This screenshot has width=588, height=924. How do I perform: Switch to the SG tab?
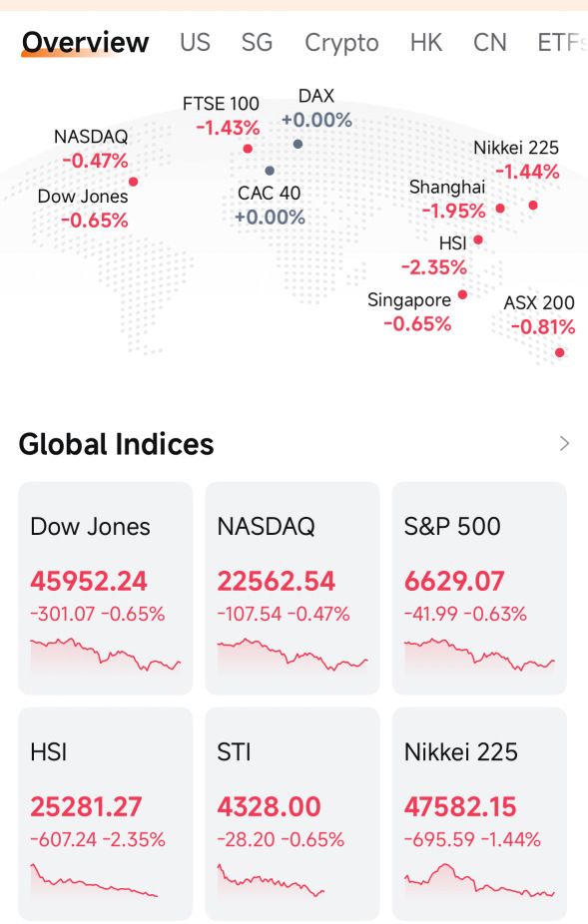tap(258, 43)
